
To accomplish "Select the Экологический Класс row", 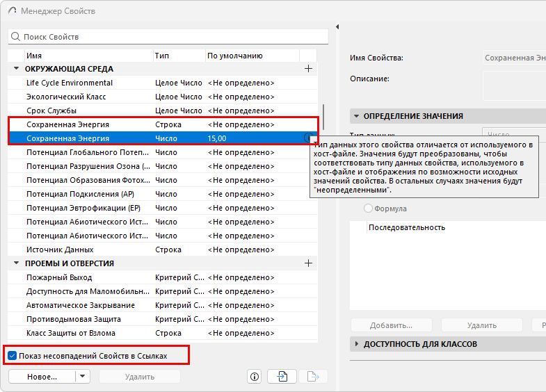I will 163,97.
